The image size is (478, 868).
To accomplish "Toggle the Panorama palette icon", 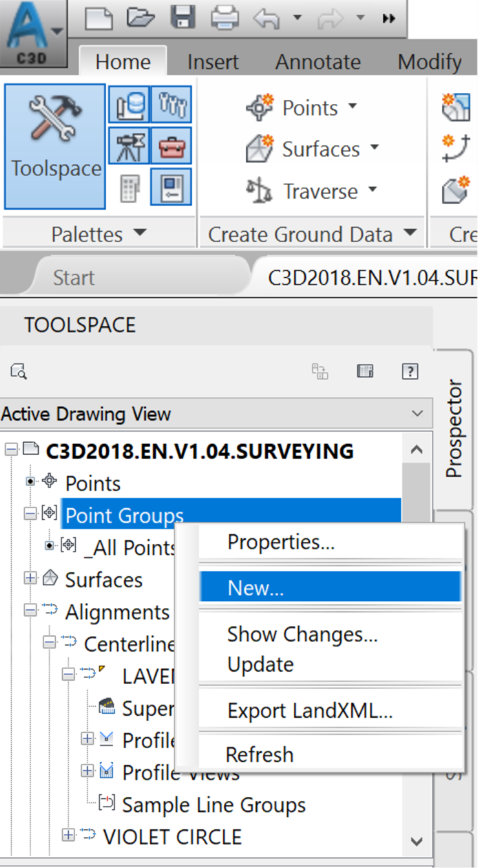I will pyautogui.click(x=172, y=187).
